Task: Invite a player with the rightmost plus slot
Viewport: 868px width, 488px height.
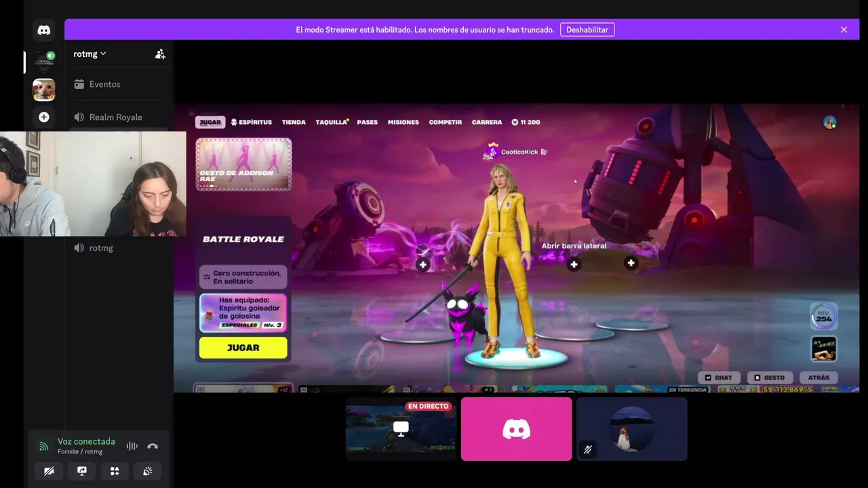Action: click(x=631, y=262)
